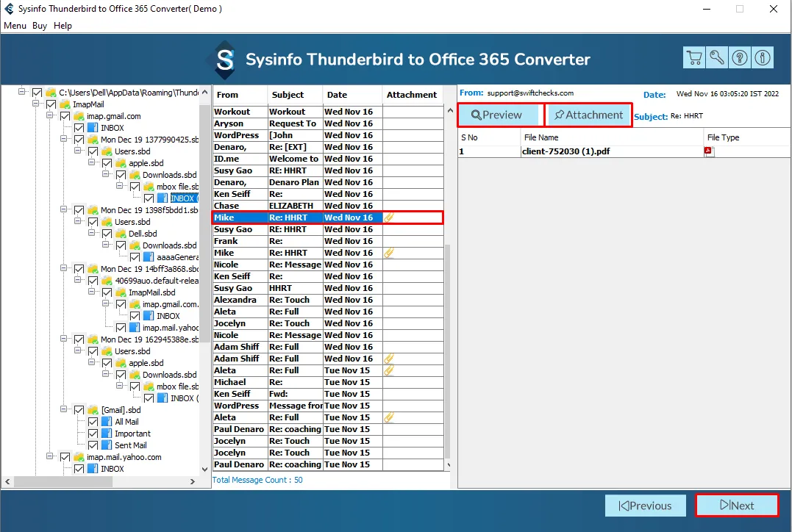This screenshot has width=792, height=532.
Task: Collapse the imap.mail.yahoo.com tree node
Action: click(x=50, y=457)
